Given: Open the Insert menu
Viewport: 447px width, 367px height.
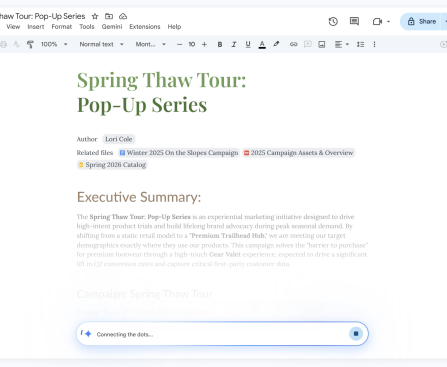Looking at the screenshot, I should pyautogui.click(x=36, y=27).
